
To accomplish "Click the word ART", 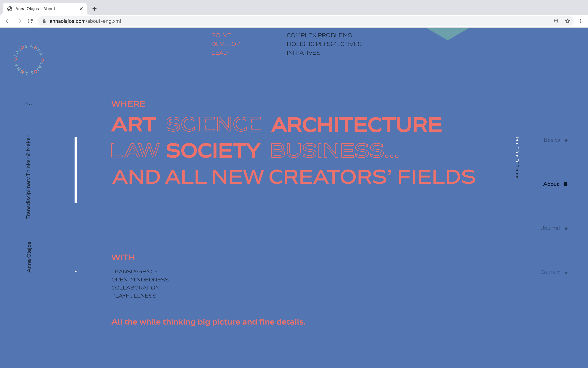I will pyautogui.click(x=134, y=125).
